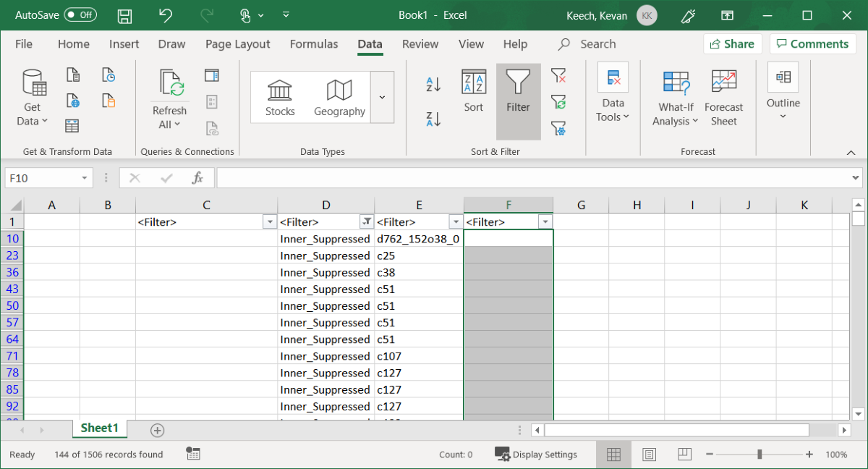The width and height of the screenshot is (868, 469).
Task: Reapply the current filter
Action: 558,101
